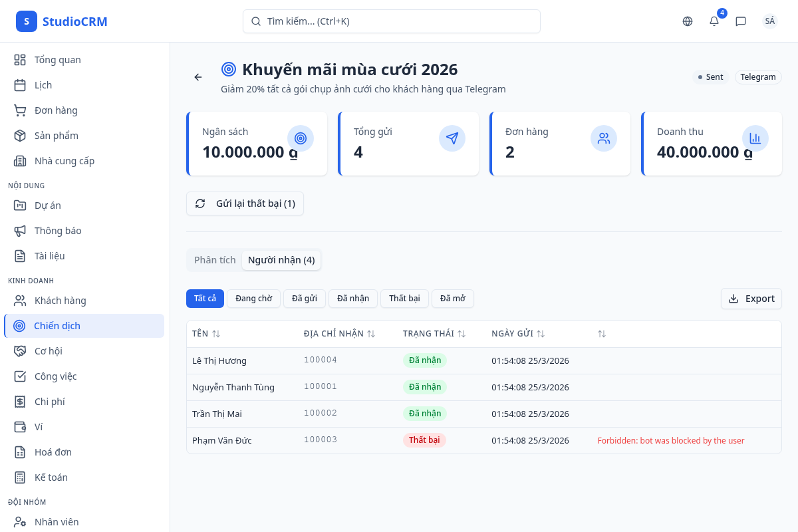
Task: Select the Người nhận (4) tab
Action: tap(281, 260)
